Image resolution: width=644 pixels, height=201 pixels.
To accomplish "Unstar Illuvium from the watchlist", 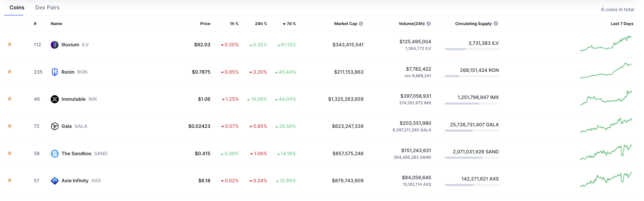I will click(10, 44).
